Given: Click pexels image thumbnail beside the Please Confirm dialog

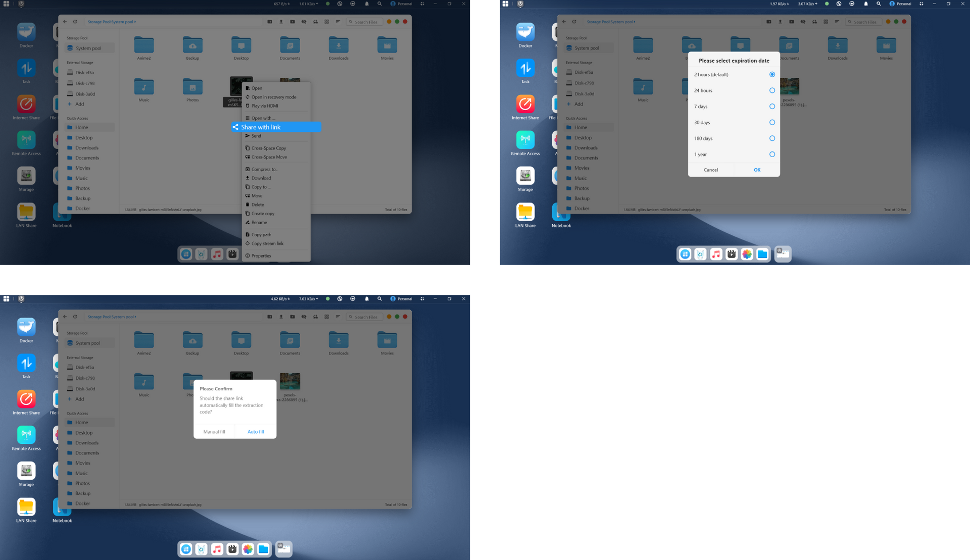Looking at the screenshot, I should tap(290, 381).
